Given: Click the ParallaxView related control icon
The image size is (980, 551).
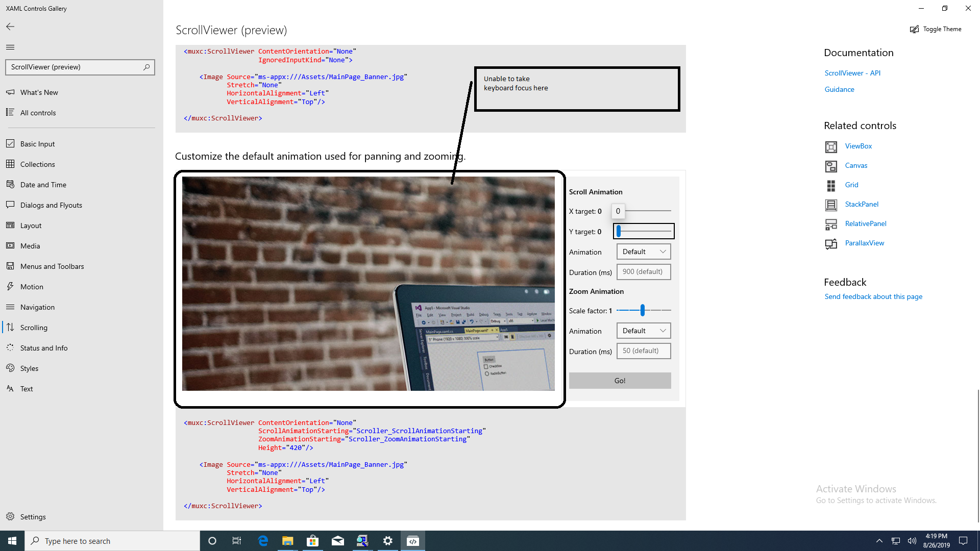Looking at the screenshot, I should pyautogui.click(x=831, y=243).
